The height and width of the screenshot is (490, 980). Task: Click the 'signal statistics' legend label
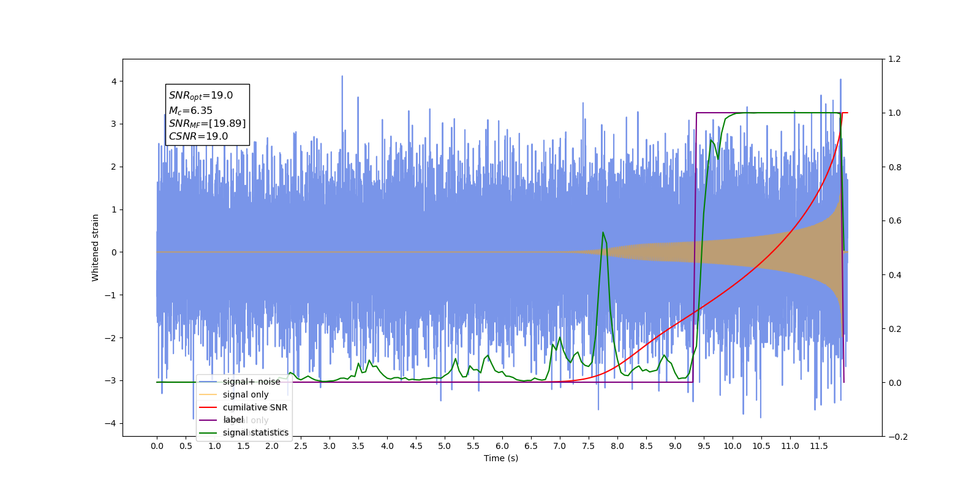(255, 432)
